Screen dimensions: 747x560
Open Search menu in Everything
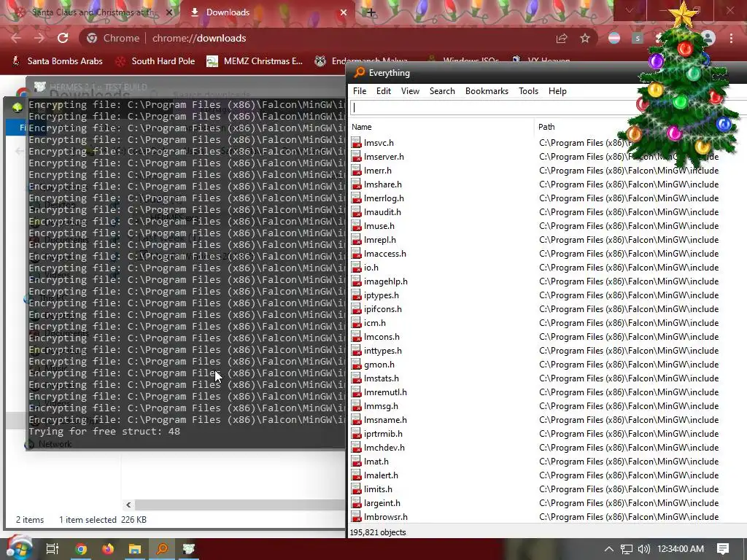click(x=442, y=91)
